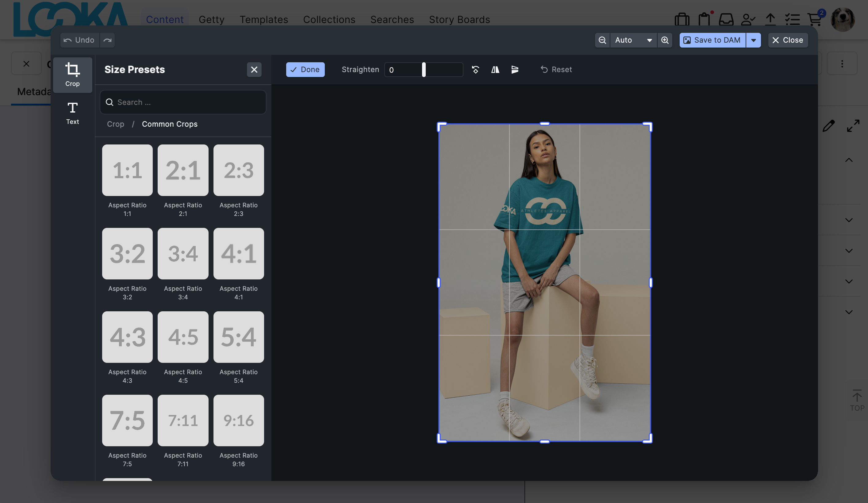
Task: Go back to Crop breadcrumb
Action: click(x=115, y=124)
